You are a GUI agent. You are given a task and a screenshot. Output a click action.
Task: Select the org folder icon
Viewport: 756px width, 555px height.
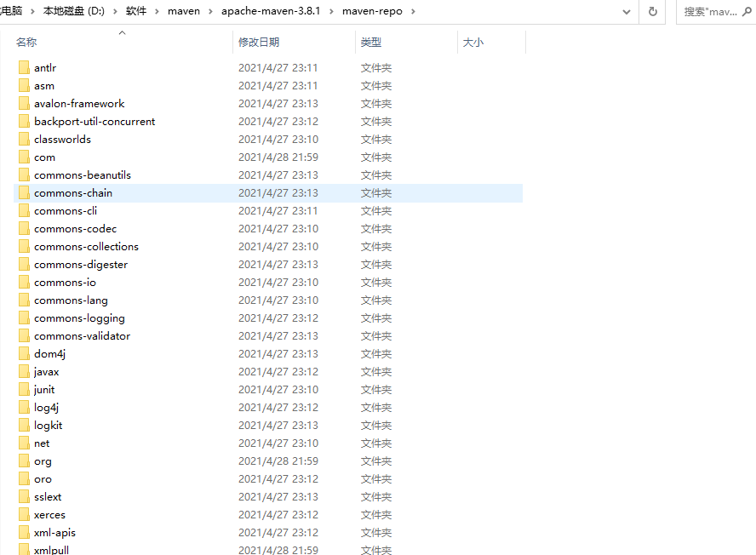(24, 461)
